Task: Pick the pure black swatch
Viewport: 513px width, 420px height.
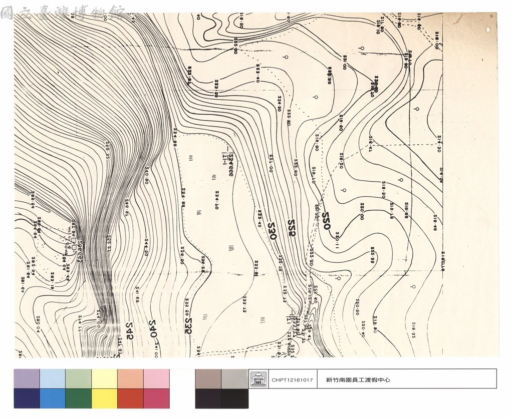Action: [234, 398]
